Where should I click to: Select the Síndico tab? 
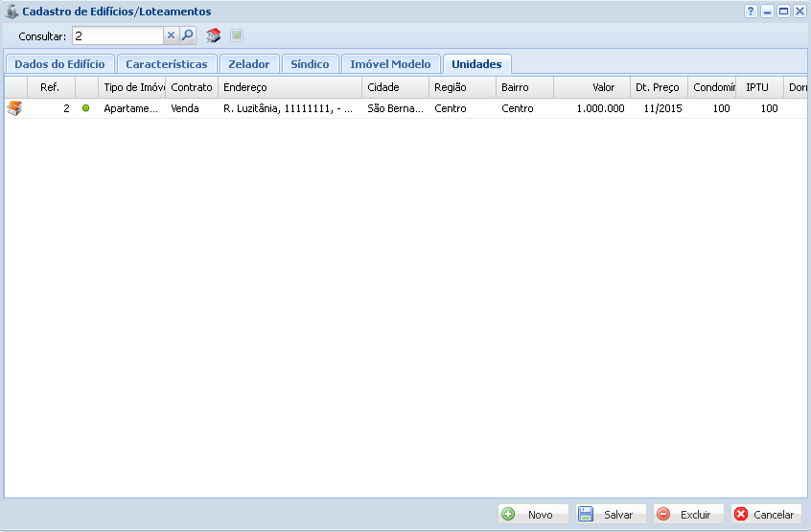click(310, 64)
